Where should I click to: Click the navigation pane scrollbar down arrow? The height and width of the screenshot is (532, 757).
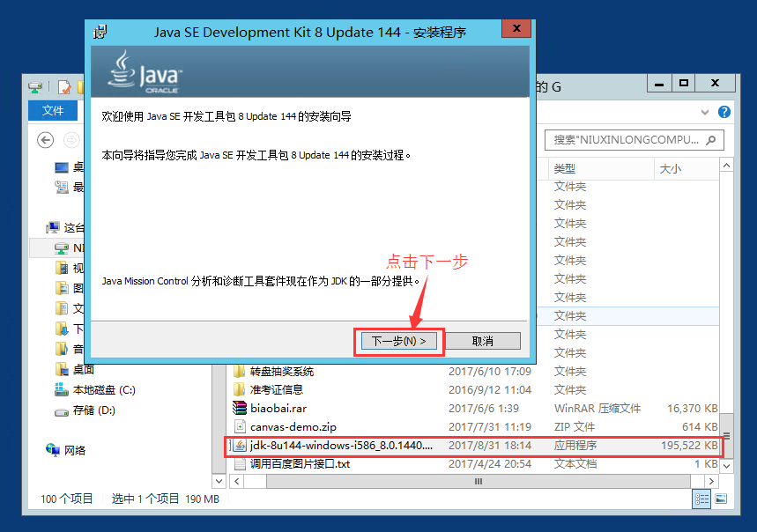219,482
